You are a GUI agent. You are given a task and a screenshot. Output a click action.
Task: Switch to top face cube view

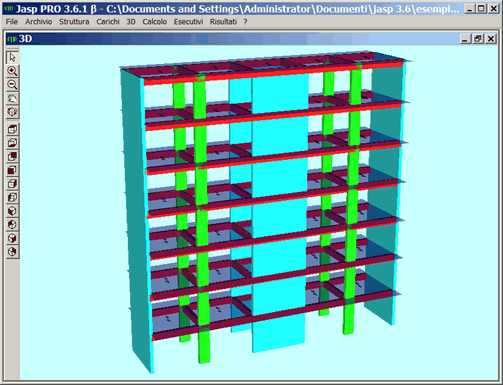coord(12,129)
